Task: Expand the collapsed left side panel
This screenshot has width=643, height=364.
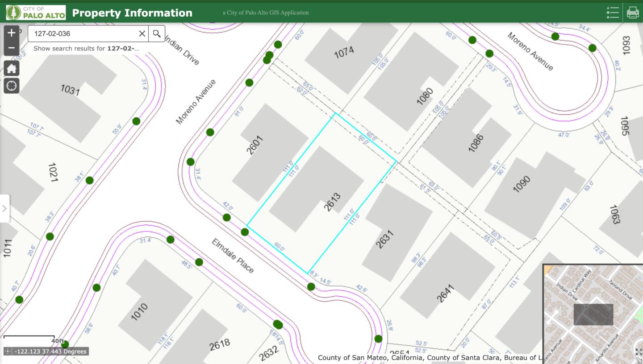Action: click(4, 208)
